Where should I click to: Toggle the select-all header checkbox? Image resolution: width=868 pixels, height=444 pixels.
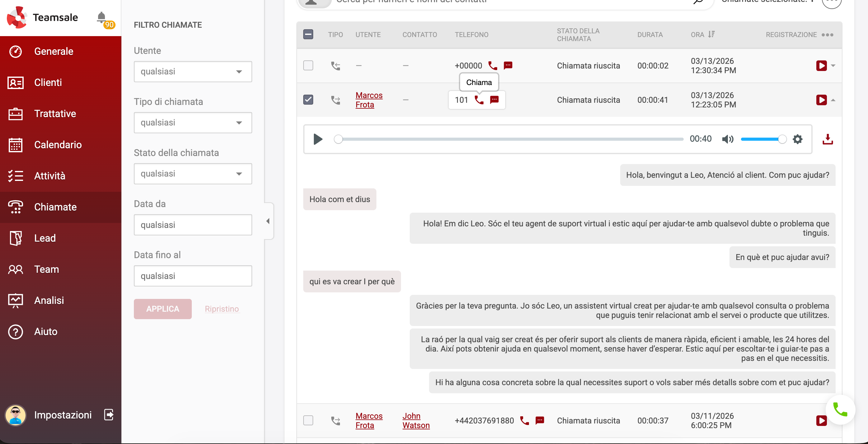pos(308,34)
